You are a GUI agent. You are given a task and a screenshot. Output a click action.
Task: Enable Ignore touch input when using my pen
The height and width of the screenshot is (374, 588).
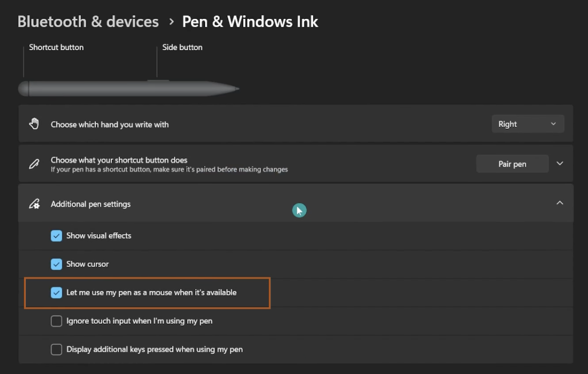pos(56,321)
